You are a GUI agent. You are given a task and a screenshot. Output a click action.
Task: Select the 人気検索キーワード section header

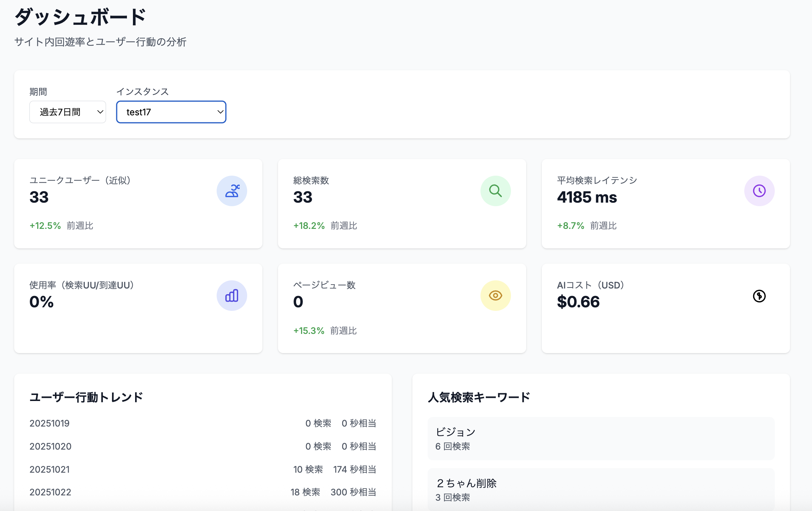coord(479,397)
